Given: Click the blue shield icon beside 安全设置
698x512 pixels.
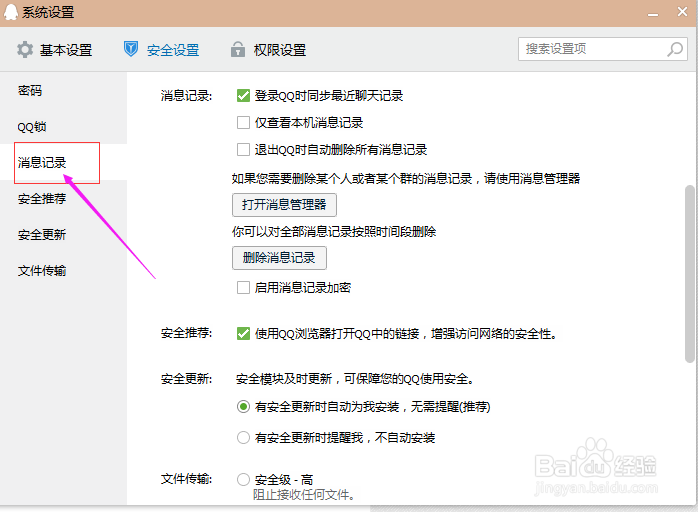Looking at the screenshot, I should 131,49.
